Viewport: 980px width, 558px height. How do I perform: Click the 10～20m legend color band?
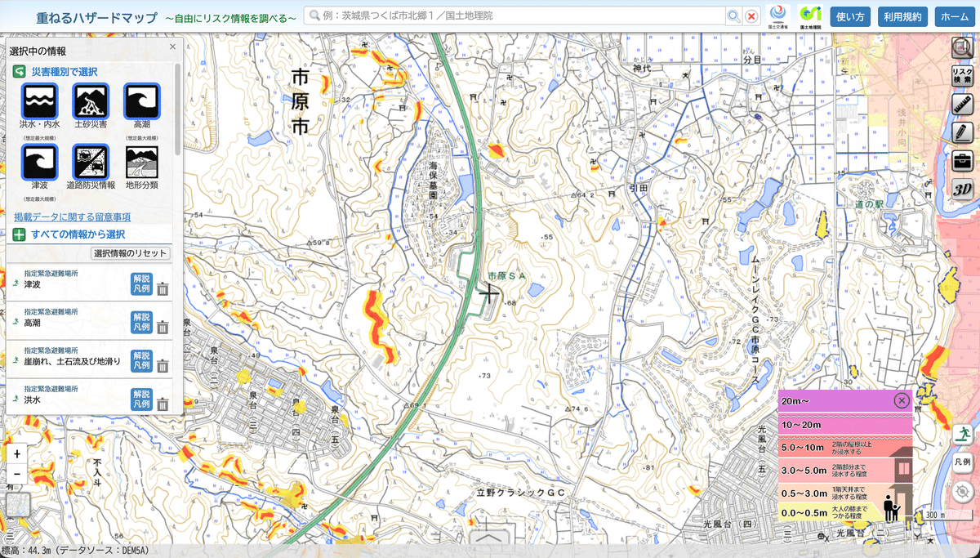coord(844,426)
